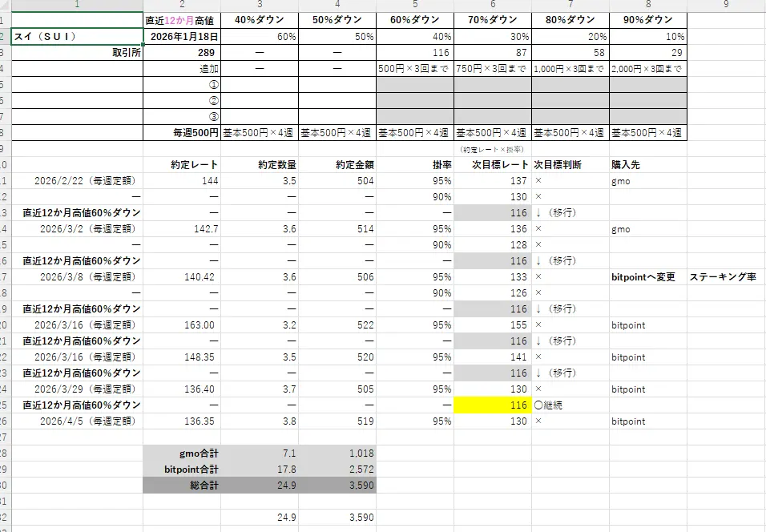The width and height of the screenshot is (766, 532).
Task: Select the yellow highlighted 116 cell
Action: [x=492, y=405]
